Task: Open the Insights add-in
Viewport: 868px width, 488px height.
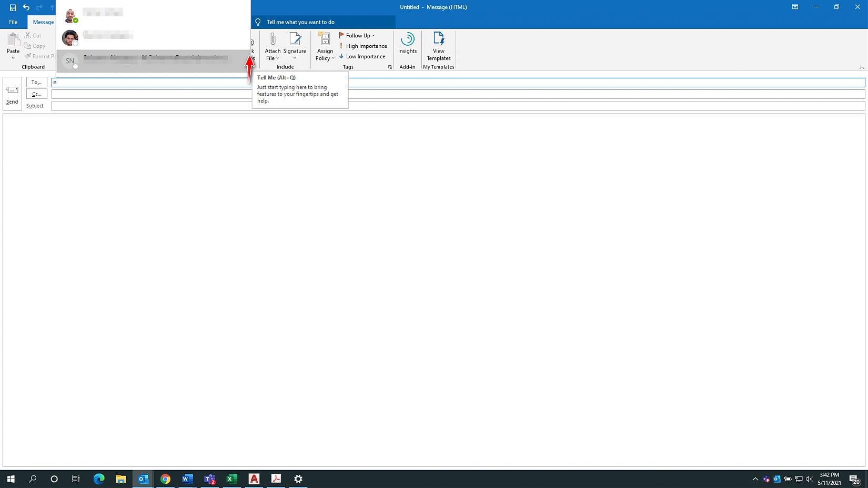Action: point(407,43)
